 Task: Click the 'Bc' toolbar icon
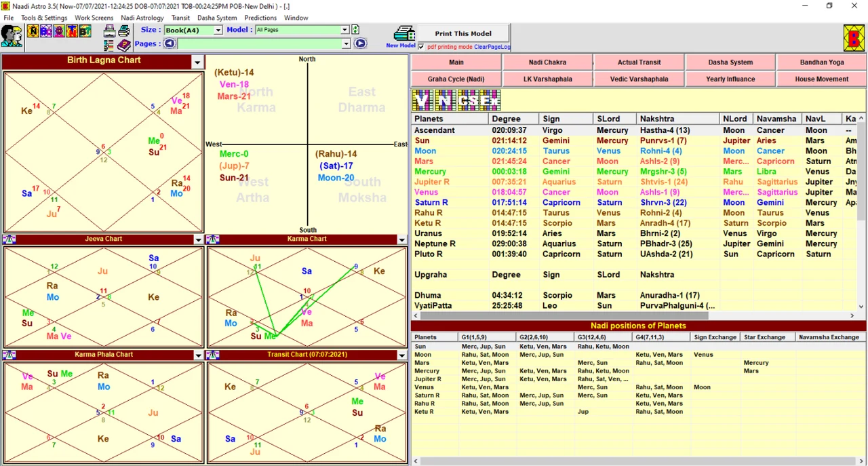pos(46,31)
